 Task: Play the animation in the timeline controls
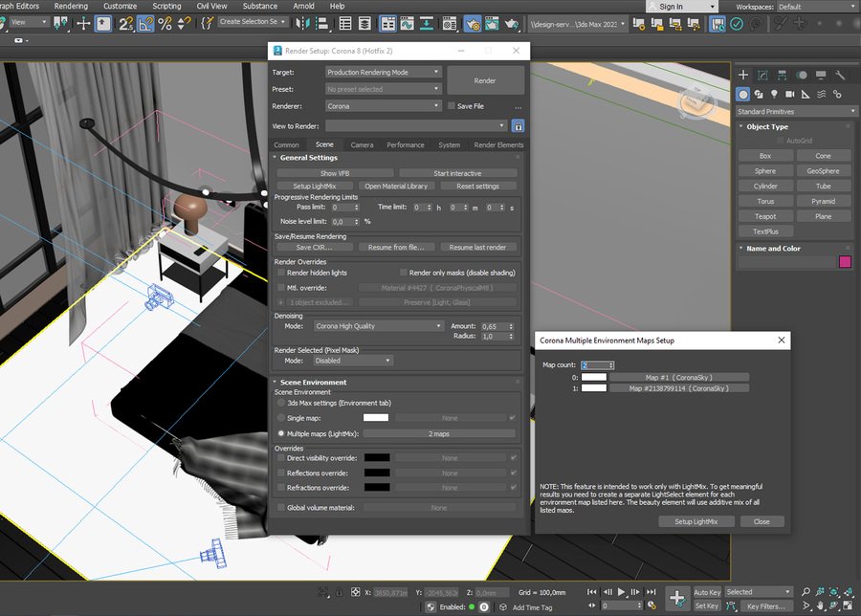622,592
